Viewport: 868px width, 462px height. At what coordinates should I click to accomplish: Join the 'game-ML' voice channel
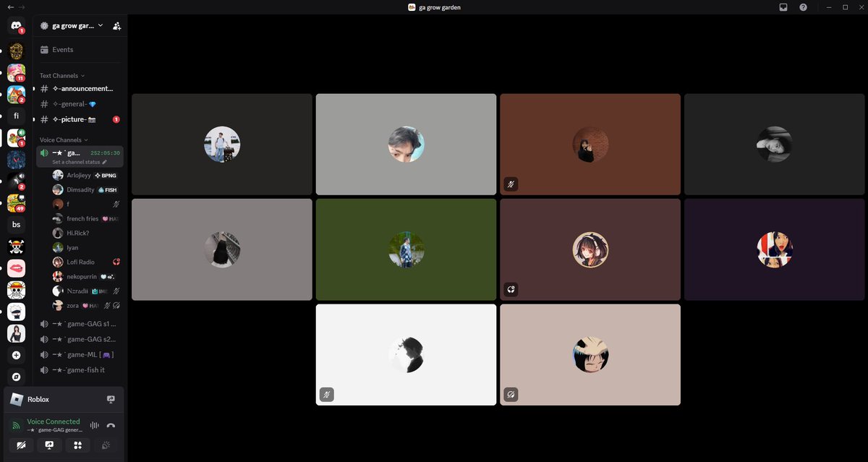click(x=80, y=354)
